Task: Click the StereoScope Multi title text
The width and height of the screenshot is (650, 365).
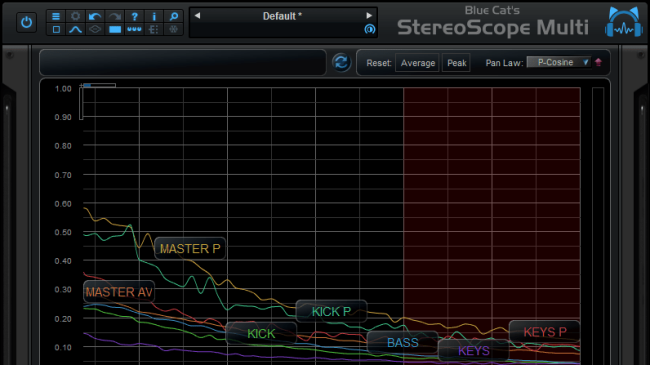Action: (x=493, y=28)
